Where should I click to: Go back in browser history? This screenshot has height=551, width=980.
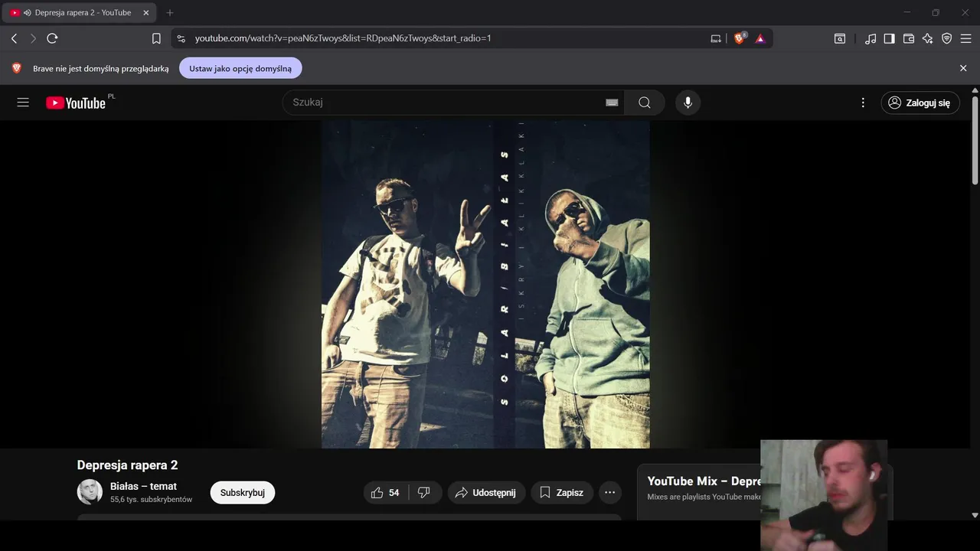(14, 38)
